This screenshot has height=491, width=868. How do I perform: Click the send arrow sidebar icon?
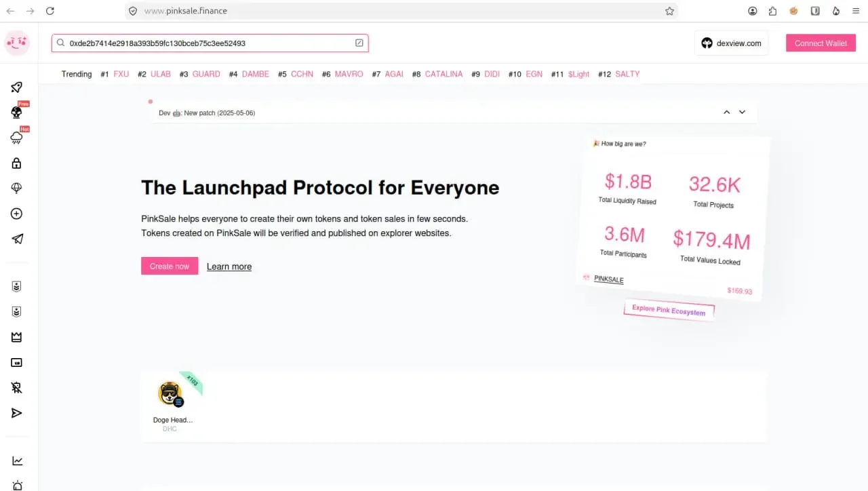point(17,413)
